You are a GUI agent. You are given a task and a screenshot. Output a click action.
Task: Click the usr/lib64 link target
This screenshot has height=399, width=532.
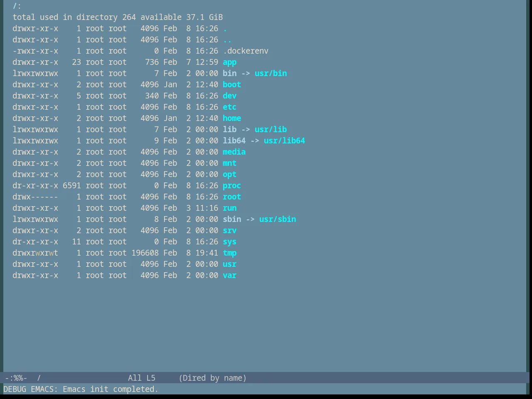284,141
